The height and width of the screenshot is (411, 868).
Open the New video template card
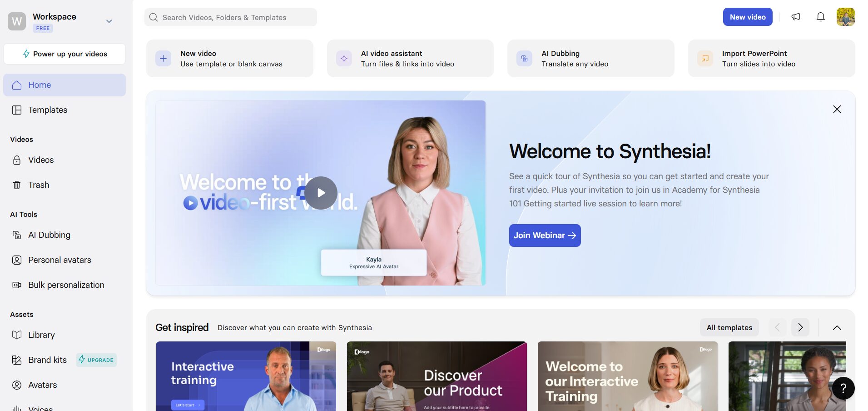tap(230, 58)
